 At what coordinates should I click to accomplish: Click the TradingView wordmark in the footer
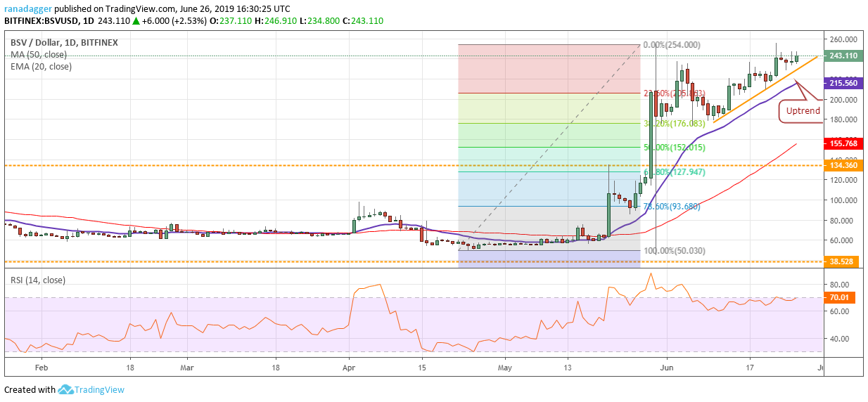click(x=101, y=390)
